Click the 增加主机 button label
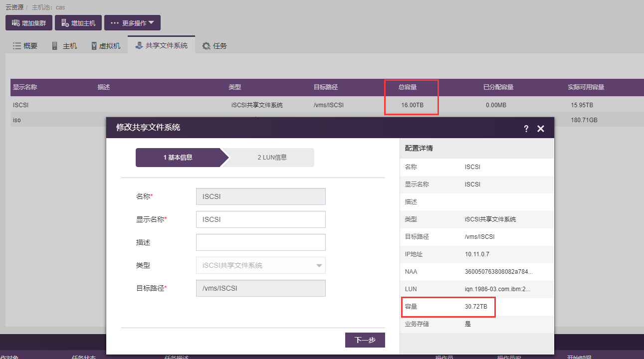This screenshot has width=644, height=359. point(83,23)
